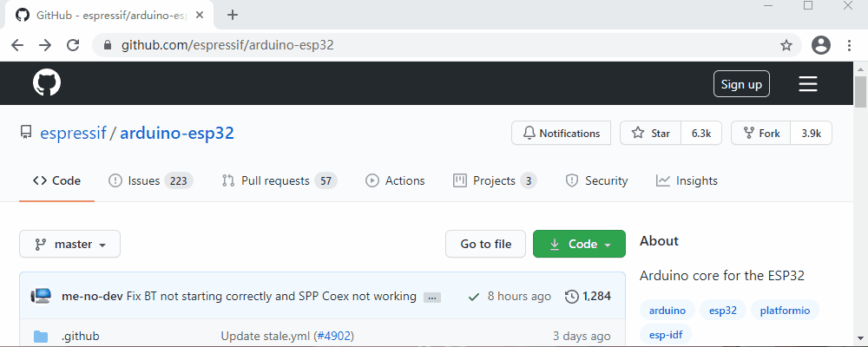Click the Notifications button
Viewport: 868px width, 347px height.
561,133
